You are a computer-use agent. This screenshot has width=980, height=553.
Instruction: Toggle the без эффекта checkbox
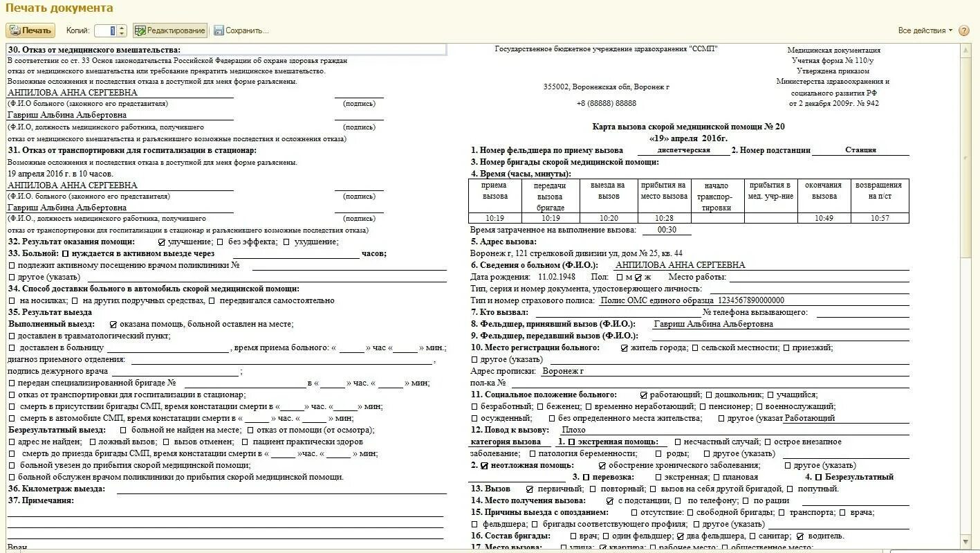(x=220, y=242)
